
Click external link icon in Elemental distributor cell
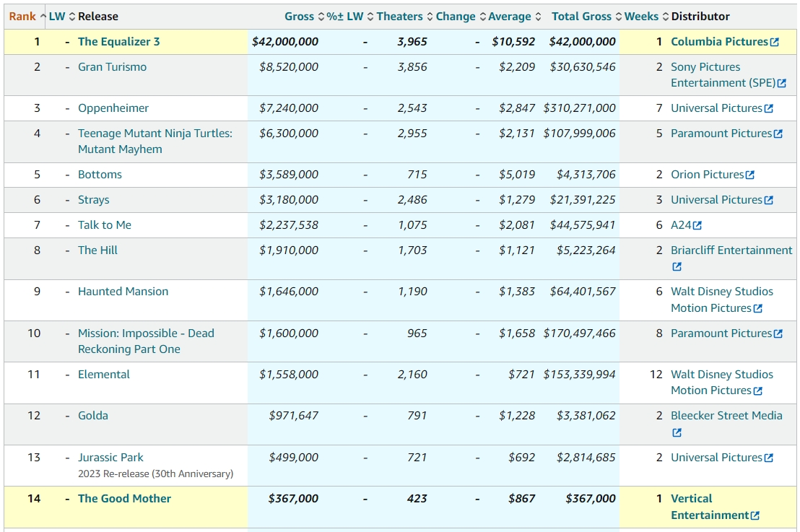pos(758,391)
